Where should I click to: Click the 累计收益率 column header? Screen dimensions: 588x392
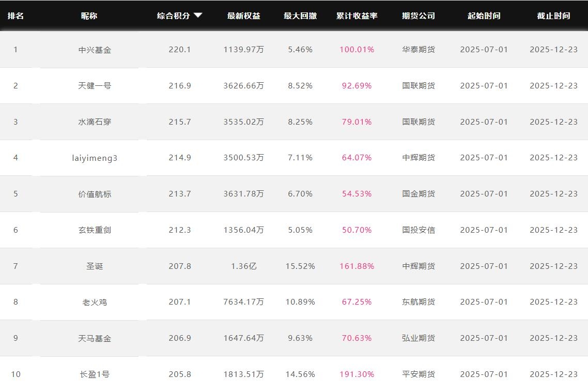[x=357, y=16]
